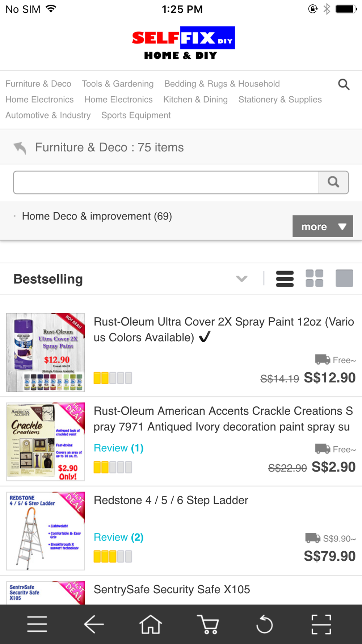Viewport: 362px width, 644px height.
Task: Open Rust-Oleum Ultra Cover spray paint thumbnail
Action: [46, 352]
